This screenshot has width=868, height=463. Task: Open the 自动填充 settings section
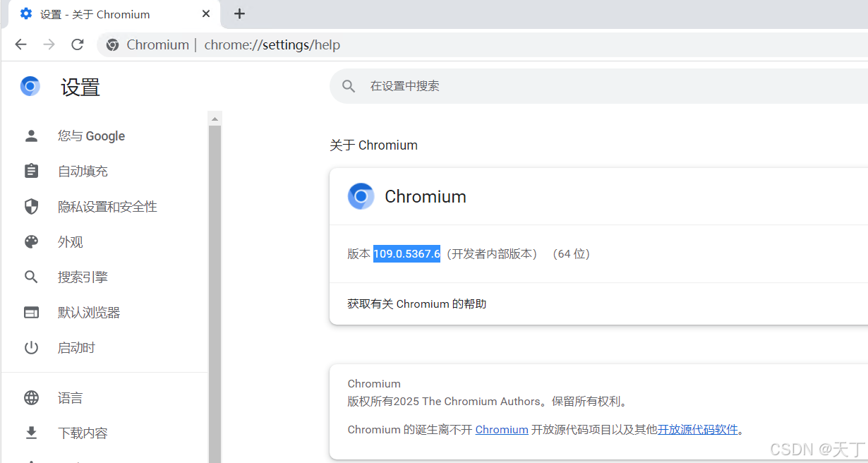pyautogui.click(x=83, y=172)
